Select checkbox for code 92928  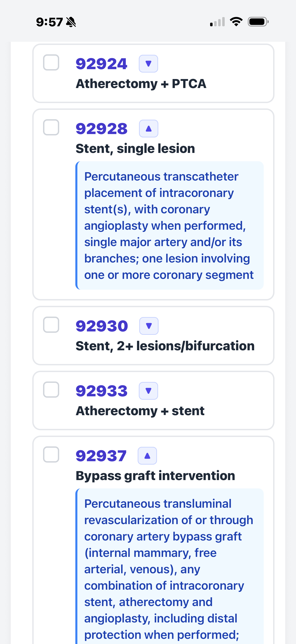pos(51,128)
